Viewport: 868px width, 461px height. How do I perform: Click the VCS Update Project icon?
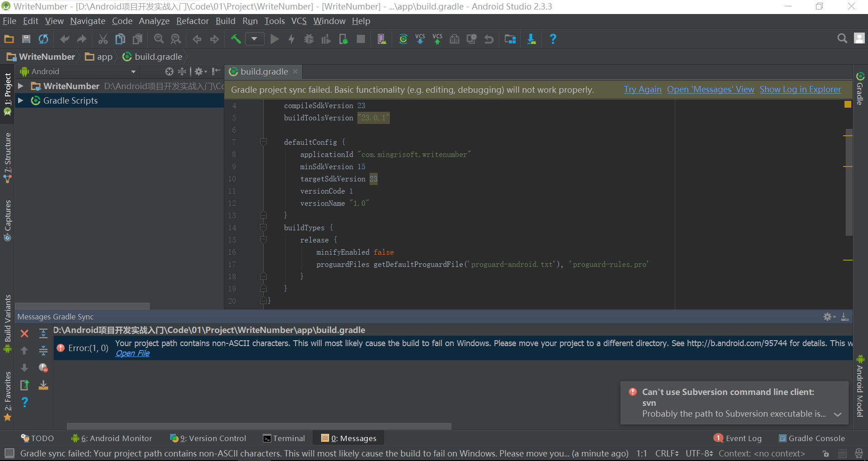(420, 39)
